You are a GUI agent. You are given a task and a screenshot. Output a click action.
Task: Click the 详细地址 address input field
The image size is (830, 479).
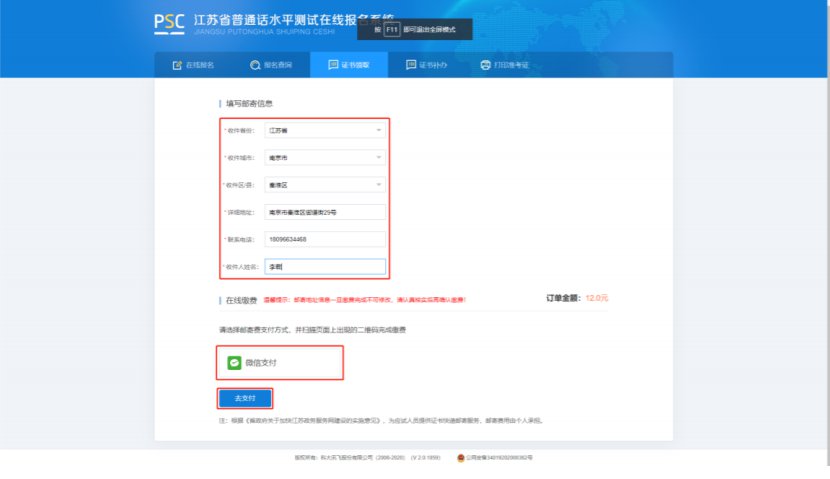(325, 212)
